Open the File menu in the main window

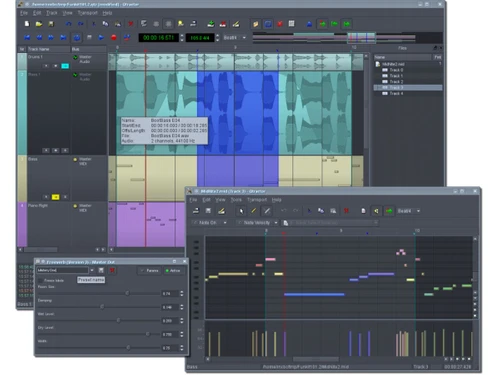tap(24, 13)
